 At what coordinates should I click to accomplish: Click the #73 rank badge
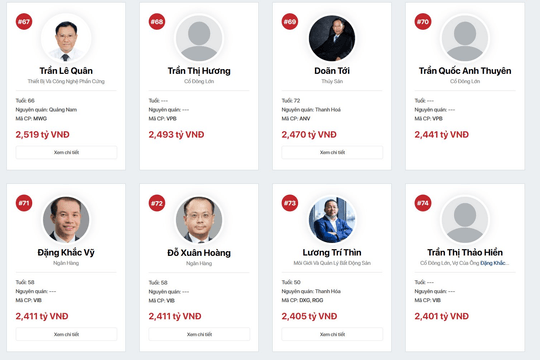[x=290, y=203]
